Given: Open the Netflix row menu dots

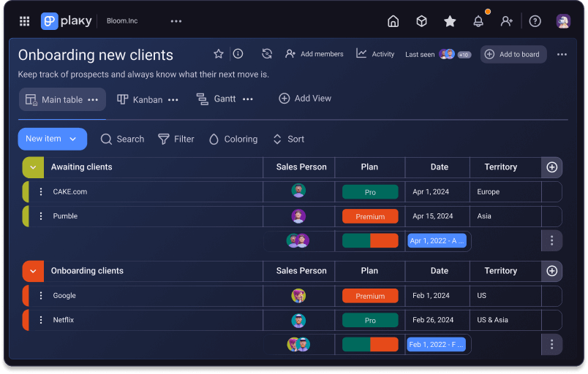Looking at the screenshot, I should pyautogui.click(x=41, y=320).
